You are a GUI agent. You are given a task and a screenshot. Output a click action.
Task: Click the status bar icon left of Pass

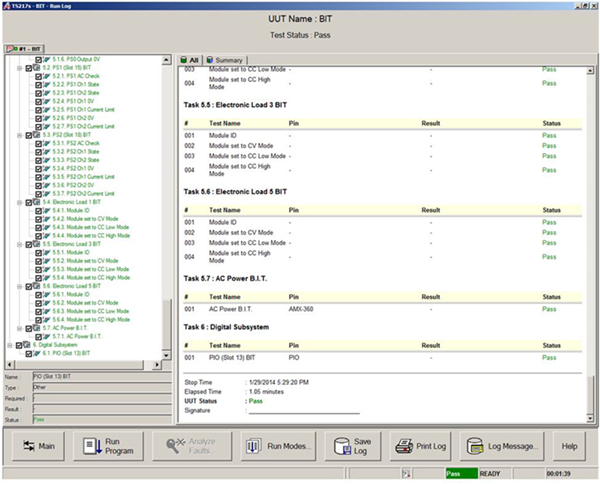point(404,472)
